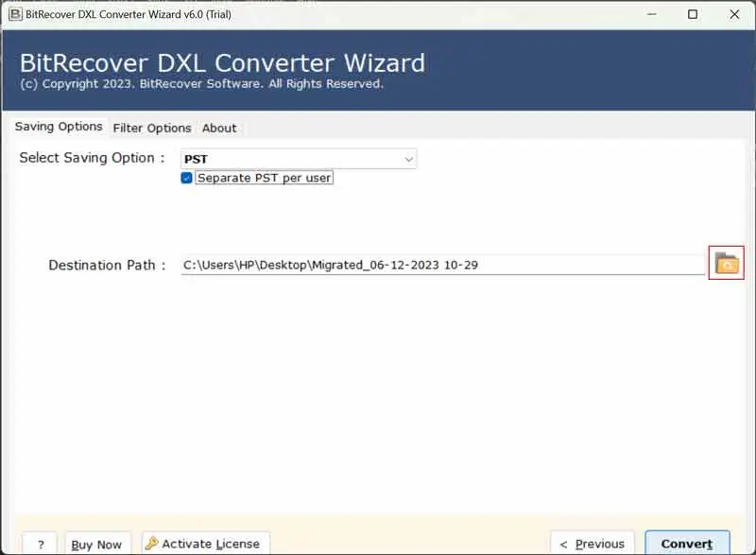Go back with the Previous button

pyautogui.click(x=593, y=544)
